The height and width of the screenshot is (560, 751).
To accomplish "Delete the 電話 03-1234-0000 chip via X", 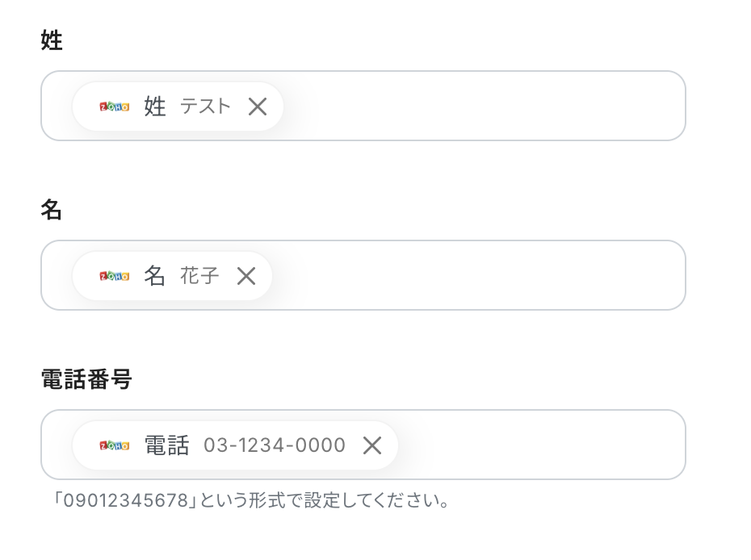I will click(372, 445).
